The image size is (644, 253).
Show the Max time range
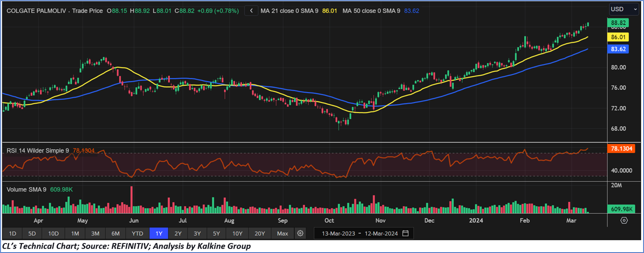(282, 233)
